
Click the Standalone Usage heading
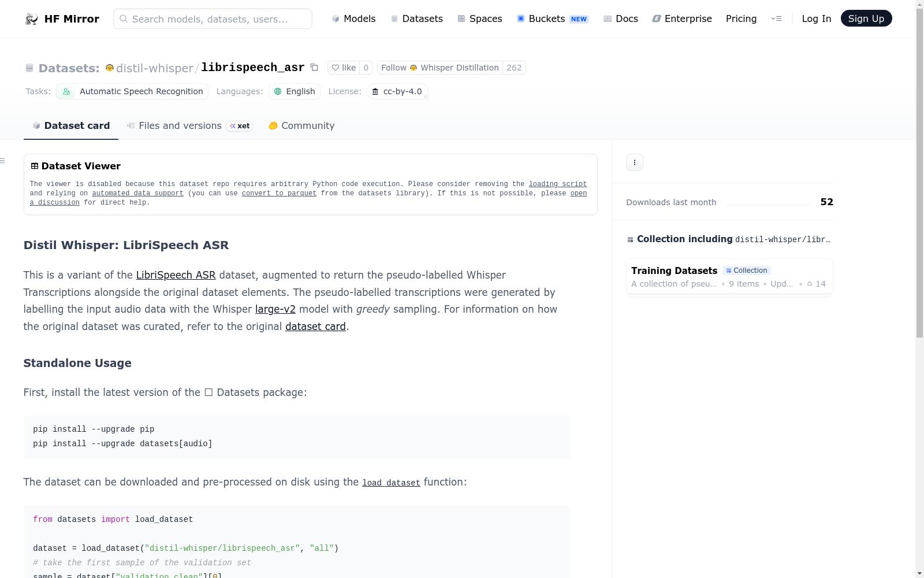point(77,363)
